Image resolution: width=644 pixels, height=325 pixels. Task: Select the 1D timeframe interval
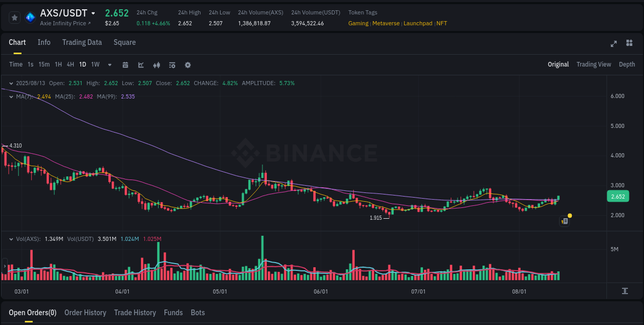click(82, 65)
